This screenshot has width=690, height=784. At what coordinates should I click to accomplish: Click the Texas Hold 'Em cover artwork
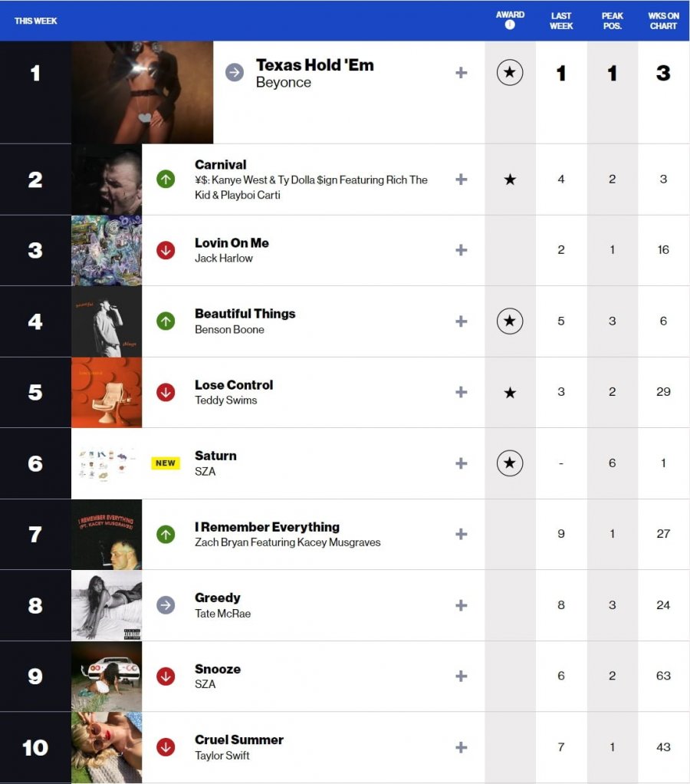pyautogui.click(x=143, y=92)
